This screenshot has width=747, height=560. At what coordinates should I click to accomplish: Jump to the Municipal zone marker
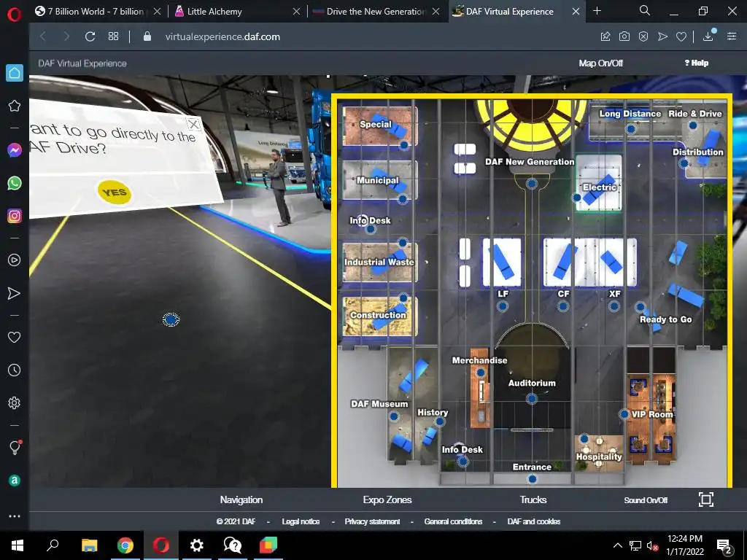(x=403, y=199)
